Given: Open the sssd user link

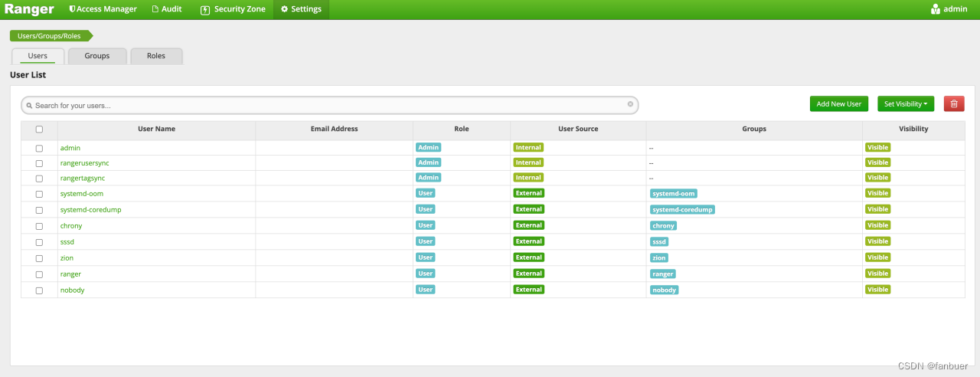Looking at the screenshot, I should click(x=67, y=242).
